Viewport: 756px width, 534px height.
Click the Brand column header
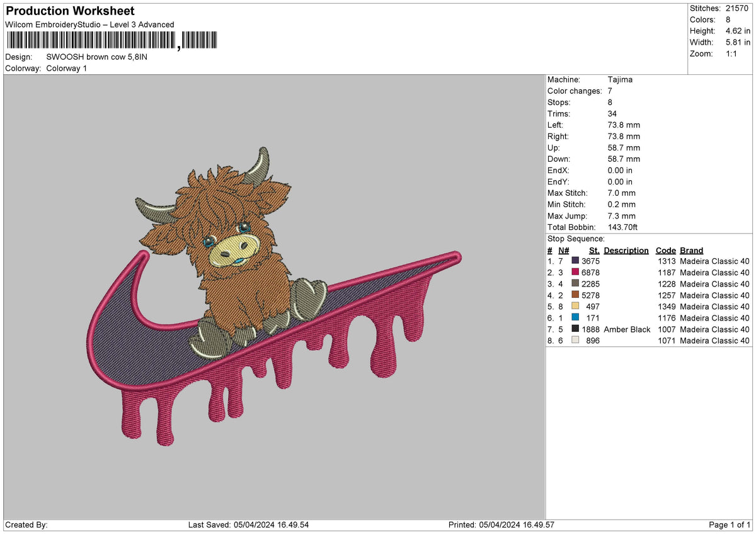click(692, 251)
